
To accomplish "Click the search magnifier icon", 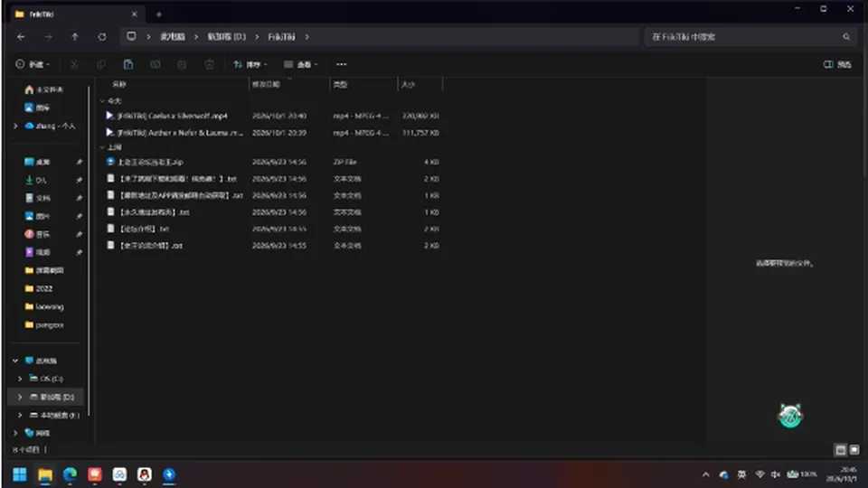I will 846,37.
